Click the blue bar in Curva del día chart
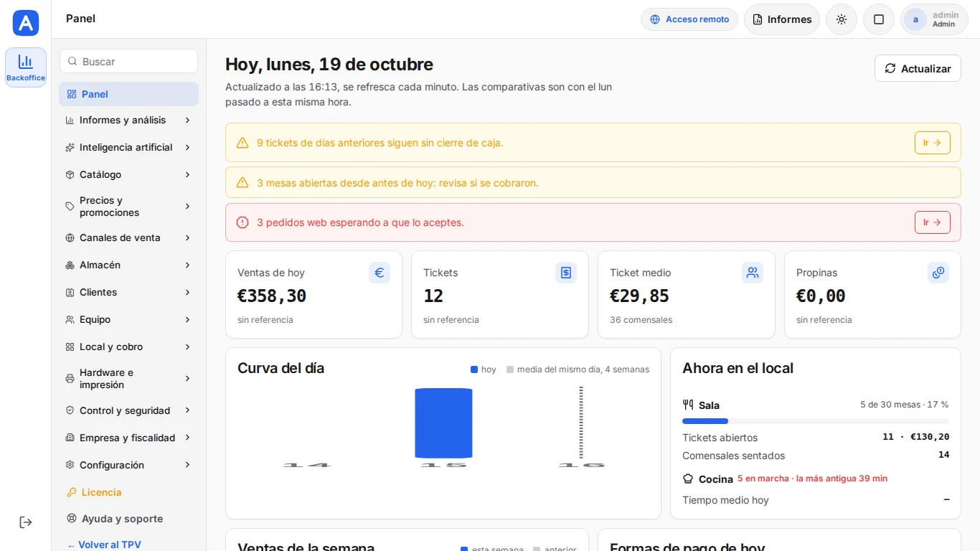The width and height of the screenshot is (980, 551). click(x=443, y=423)
